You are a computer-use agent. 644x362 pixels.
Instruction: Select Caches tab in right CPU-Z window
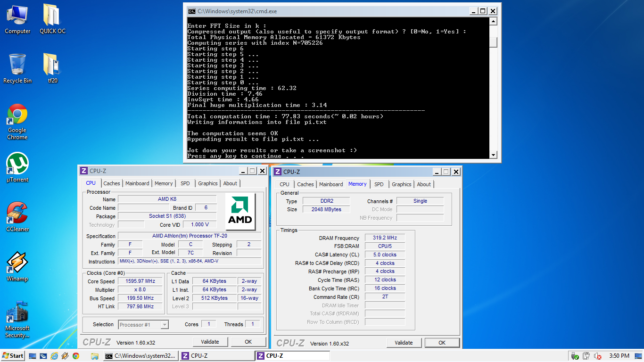point(305,184)
